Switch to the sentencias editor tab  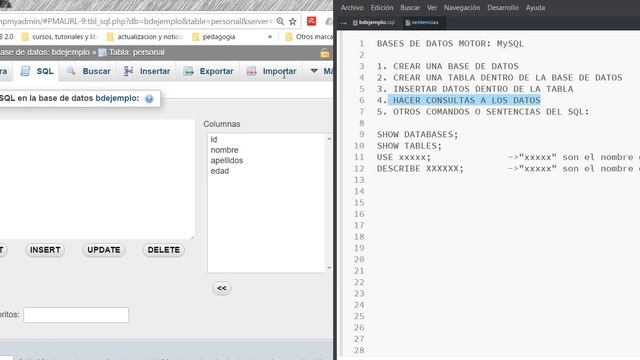click(x=422, y=22)
